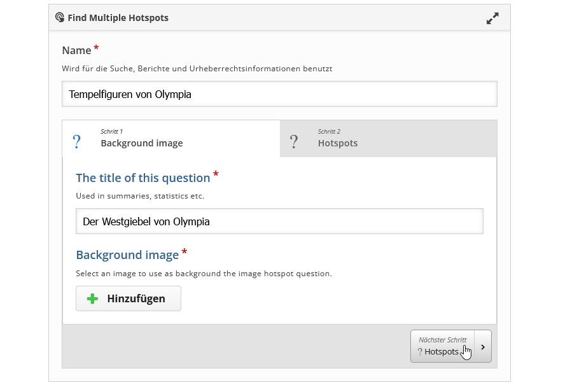The image size is (584, 392).
Task: Click the question mark icon in Schritt 2
Action: (x=294, y=141)
